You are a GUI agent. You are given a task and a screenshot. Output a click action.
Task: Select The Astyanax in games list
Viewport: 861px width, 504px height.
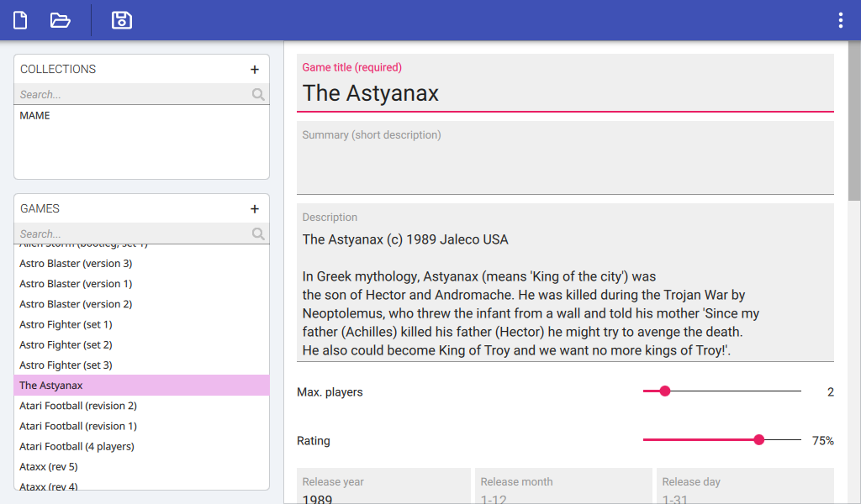(141, 385)
